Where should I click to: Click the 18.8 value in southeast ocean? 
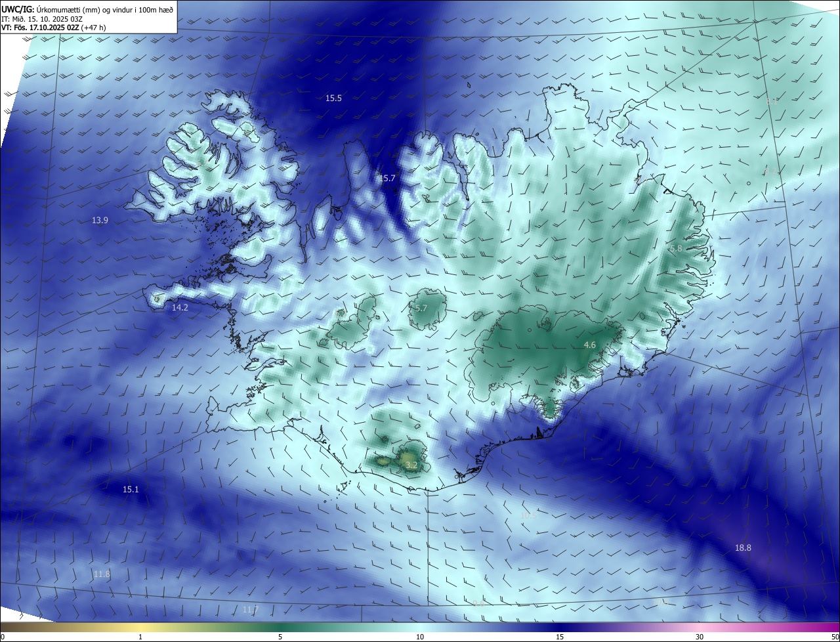743,547
